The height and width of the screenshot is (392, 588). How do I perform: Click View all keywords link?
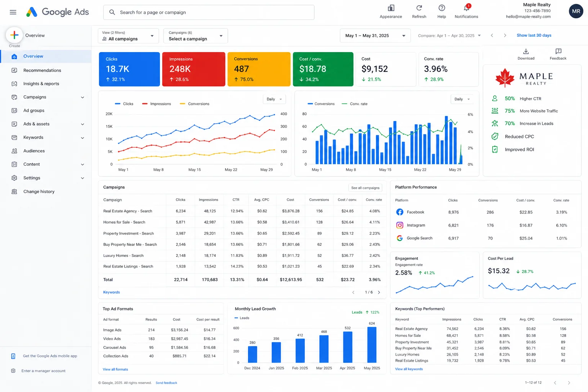[x=409, y=369]
